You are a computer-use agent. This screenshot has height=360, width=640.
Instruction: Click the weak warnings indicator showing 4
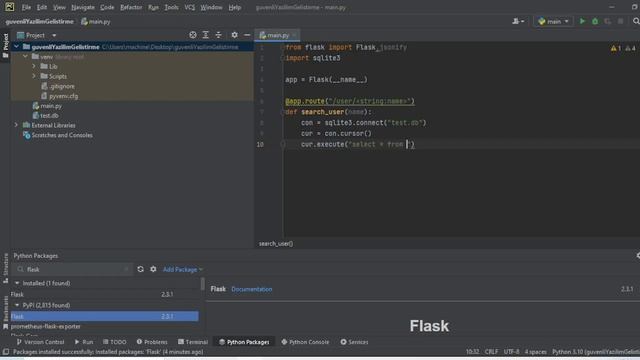(630, 48)
